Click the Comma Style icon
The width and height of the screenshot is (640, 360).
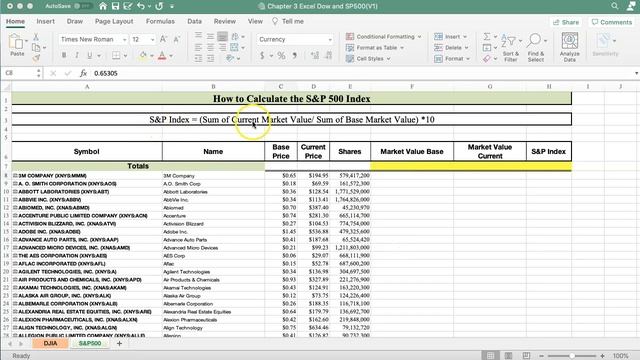pos(294,56)
